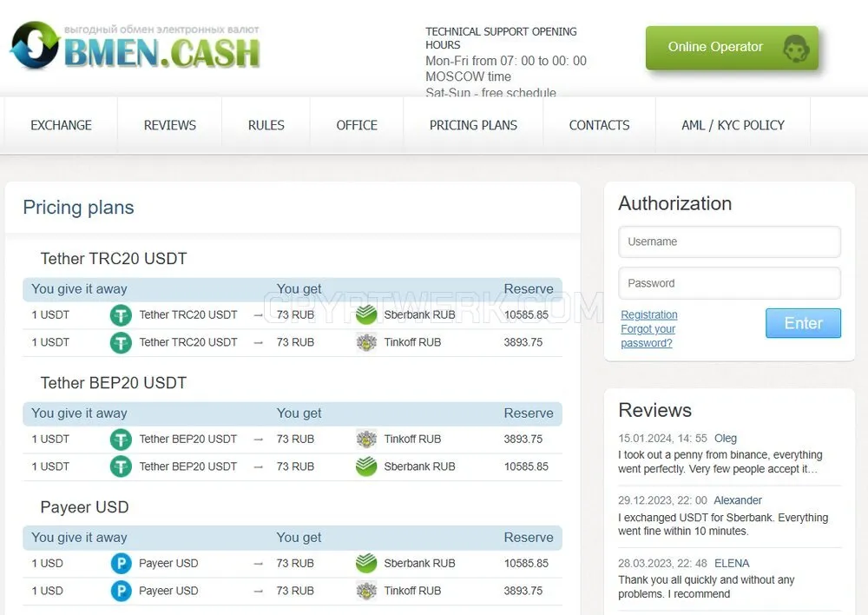Select the PRICING PLANS menu item

click(x=473, y=125)
